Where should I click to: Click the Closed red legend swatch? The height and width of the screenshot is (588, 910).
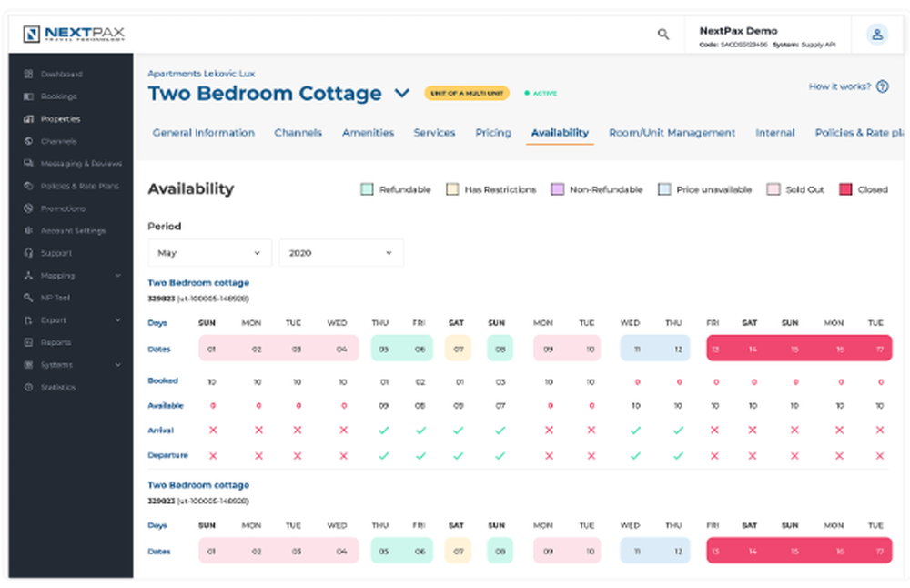(845, 189)
